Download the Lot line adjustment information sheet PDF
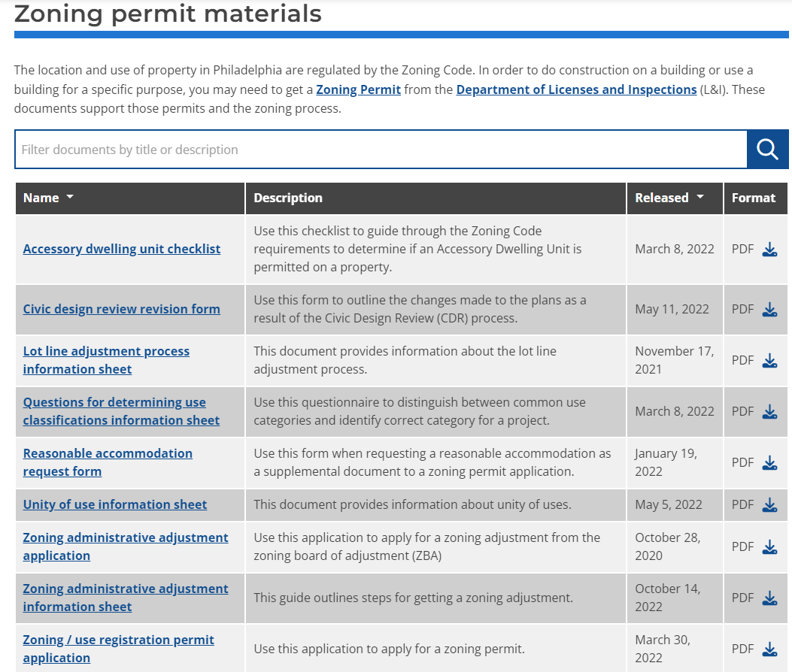Screen dimensions: 792x672 pos(769,360)
